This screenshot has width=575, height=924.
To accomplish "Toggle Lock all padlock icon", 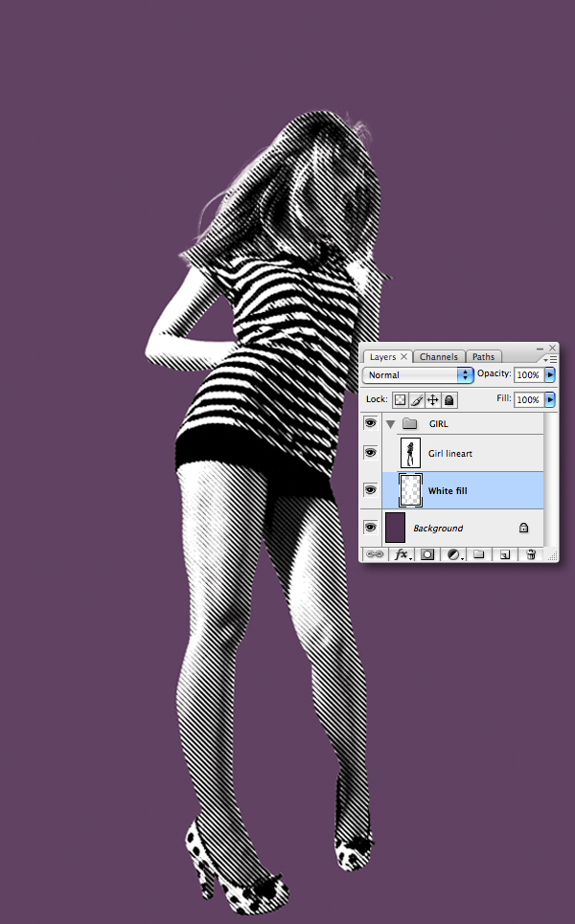I will (x=448, y=400).
